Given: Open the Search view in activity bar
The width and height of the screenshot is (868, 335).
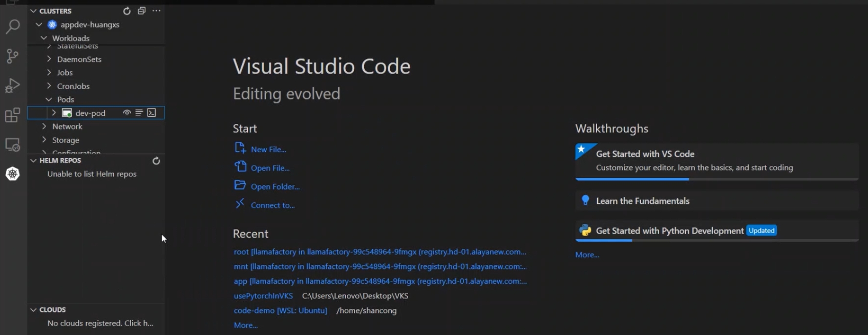Looking at the screenshot, I should pos(13,26).
